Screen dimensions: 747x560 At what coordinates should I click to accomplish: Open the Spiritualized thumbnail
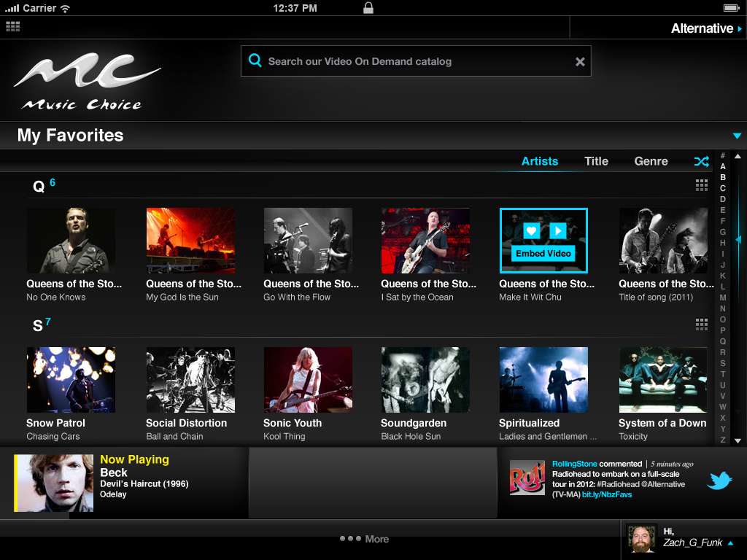click(x=543, y=379)
